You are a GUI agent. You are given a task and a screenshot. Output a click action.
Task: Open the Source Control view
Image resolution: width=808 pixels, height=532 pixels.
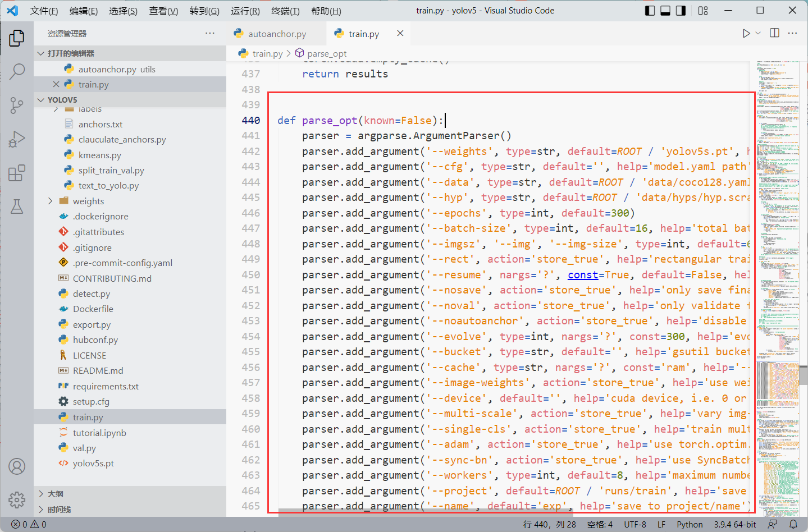17,105
